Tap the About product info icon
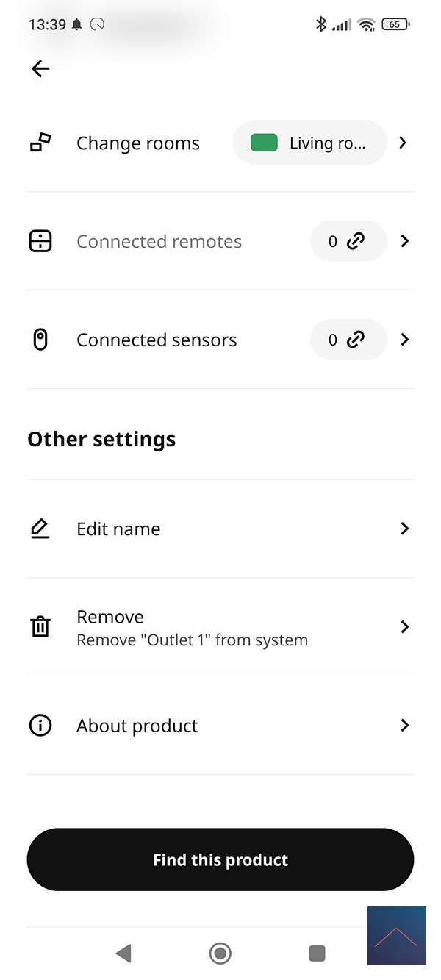 click(x=40, y=726)
